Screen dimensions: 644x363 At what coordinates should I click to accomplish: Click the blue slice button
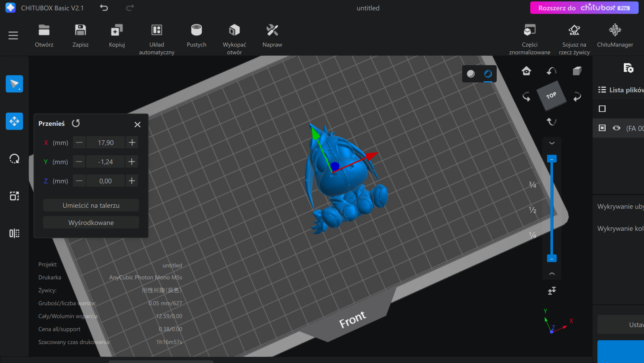click(x=621, y=352)
